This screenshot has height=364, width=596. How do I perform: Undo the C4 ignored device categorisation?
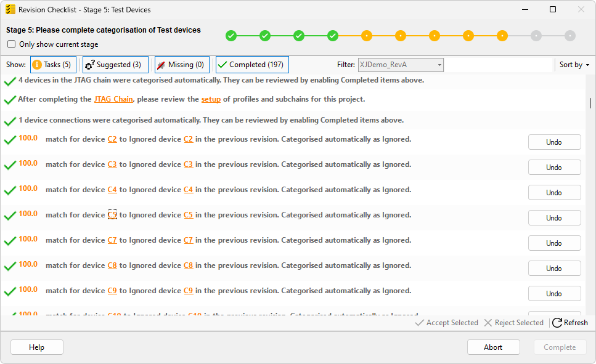pos(554,193)
